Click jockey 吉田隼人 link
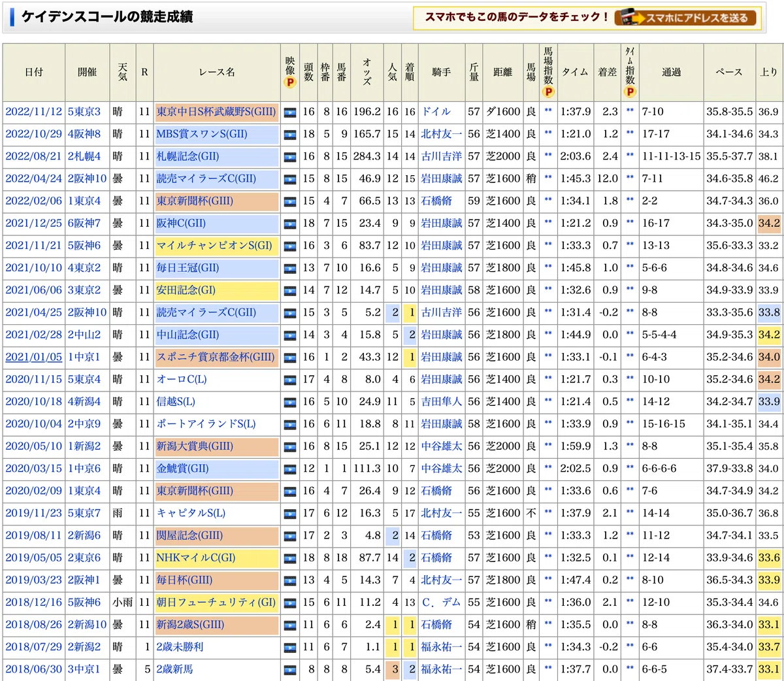This screenshot has width=784, height=681. click(x=441, y=401)
